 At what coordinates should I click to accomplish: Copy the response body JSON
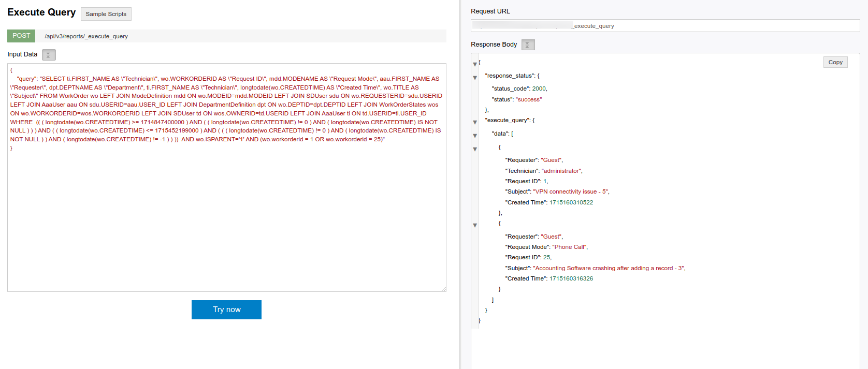tap(835, 62)
